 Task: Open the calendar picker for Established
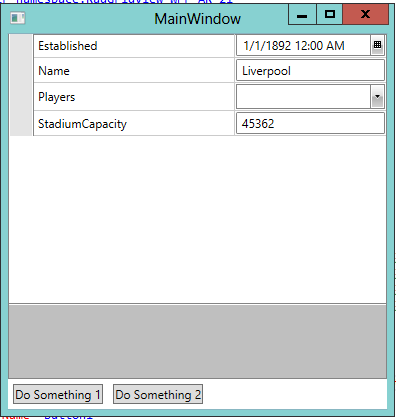click(x=377, y=46)
